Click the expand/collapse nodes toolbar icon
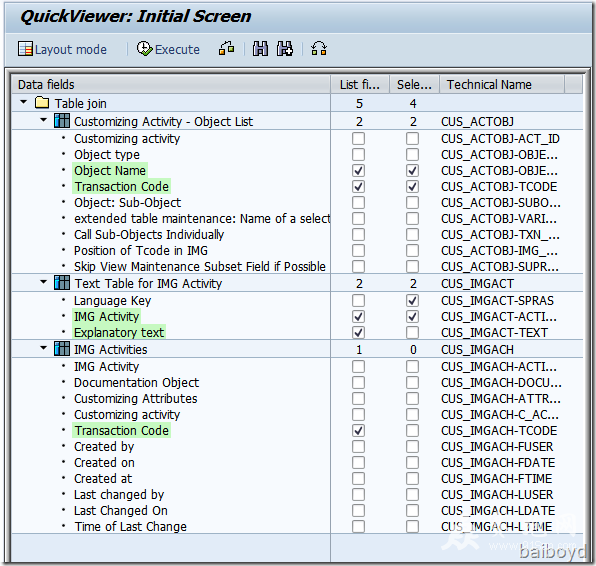The image size is (596, 566). [x=319, y=49]
